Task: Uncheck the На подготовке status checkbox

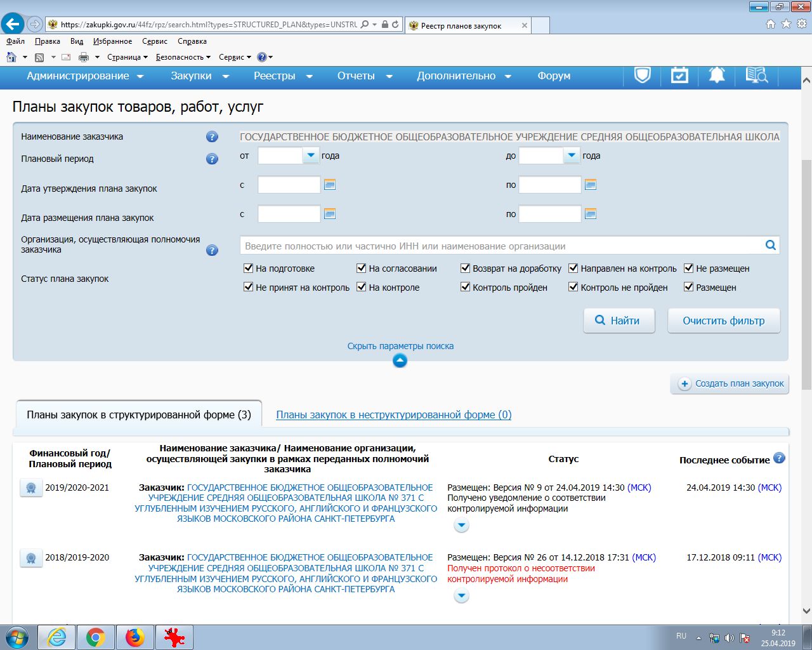Action: [249, 268]
